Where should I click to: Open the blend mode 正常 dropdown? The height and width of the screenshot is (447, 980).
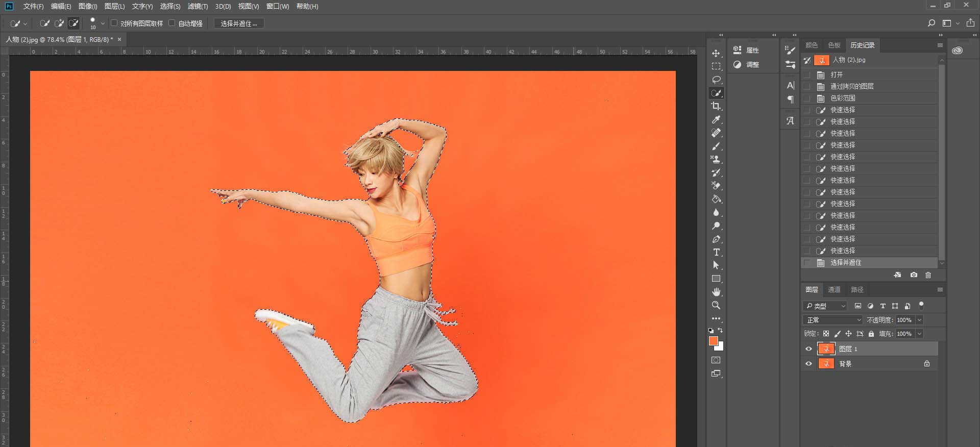[833, 320]
